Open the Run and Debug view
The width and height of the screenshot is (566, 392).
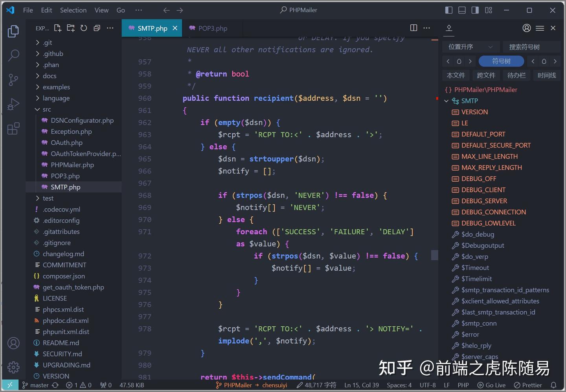14,104
